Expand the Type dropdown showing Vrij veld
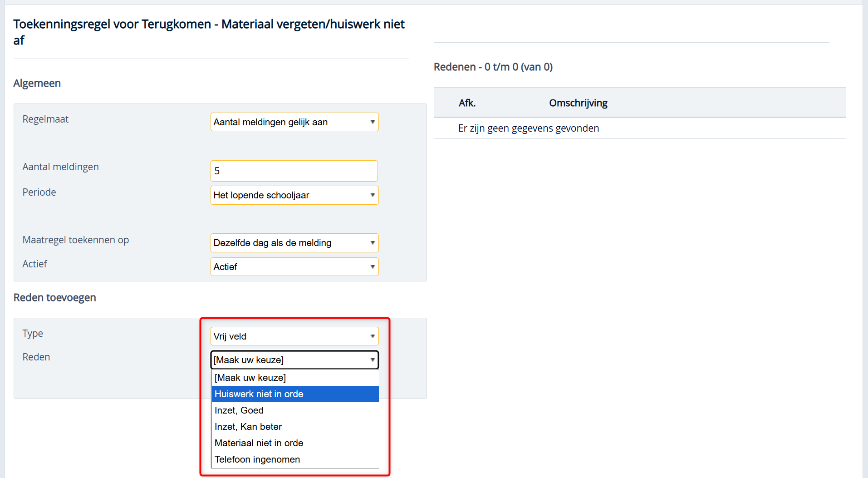868x478 pixels. coord(294,336)
